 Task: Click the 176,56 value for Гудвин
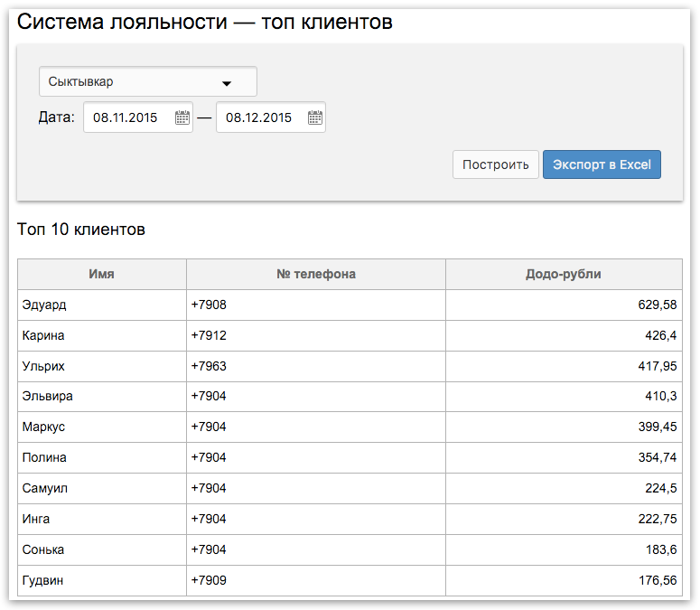coord(658,580)
